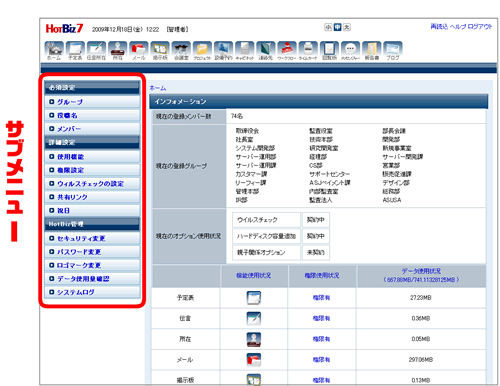This screenshot has width=500, height=386.
Task: Click the データ使用状況 column header link
Action: (421, 276)
